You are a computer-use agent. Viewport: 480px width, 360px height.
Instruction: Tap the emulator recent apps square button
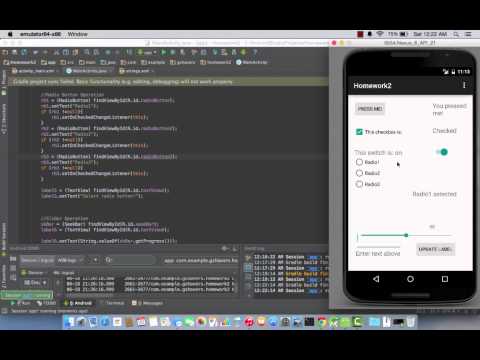445,279
